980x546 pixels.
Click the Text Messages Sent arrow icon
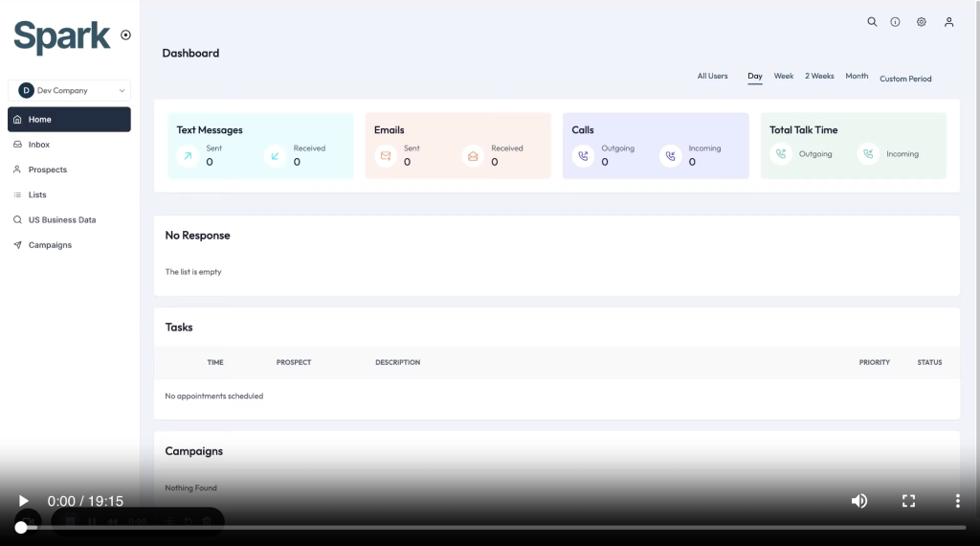click(188, 155)
